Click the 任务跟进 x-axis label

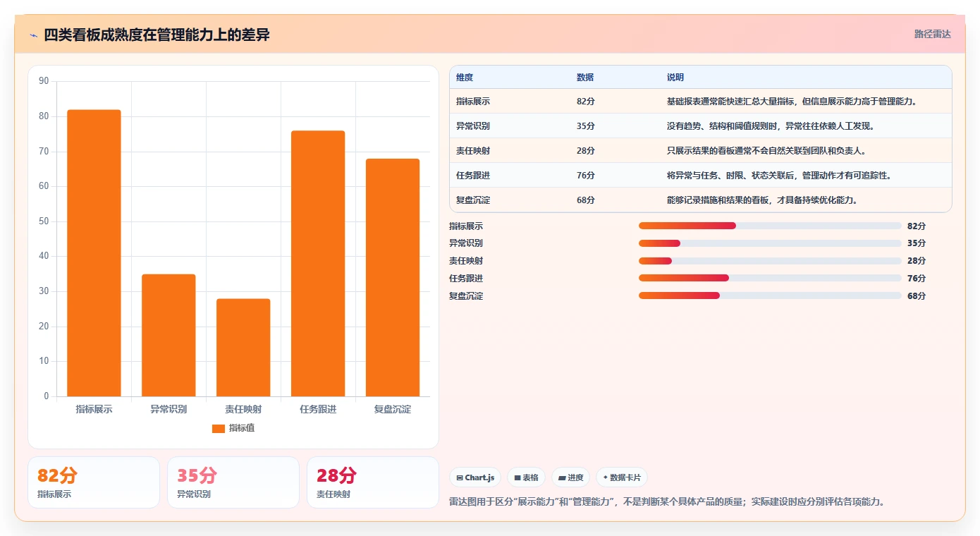318,409
